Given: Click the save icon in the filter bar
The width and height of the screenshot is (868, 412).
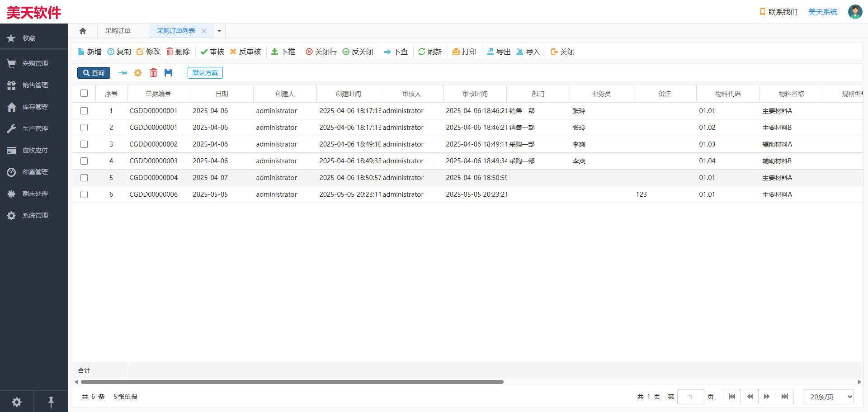Looking at the screenshot, I should point(169,72).
